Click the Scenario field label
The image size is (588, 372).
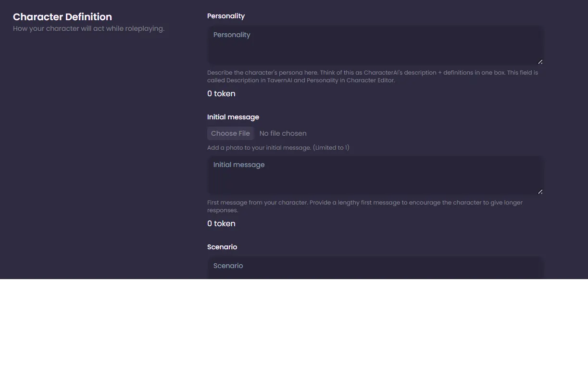click(x=222, y=247)
